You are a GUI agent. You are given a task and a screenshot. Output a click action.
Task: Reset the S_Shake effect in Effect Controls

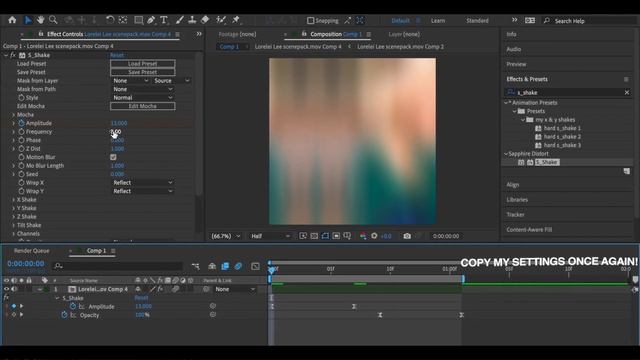(x=117, y=55)
